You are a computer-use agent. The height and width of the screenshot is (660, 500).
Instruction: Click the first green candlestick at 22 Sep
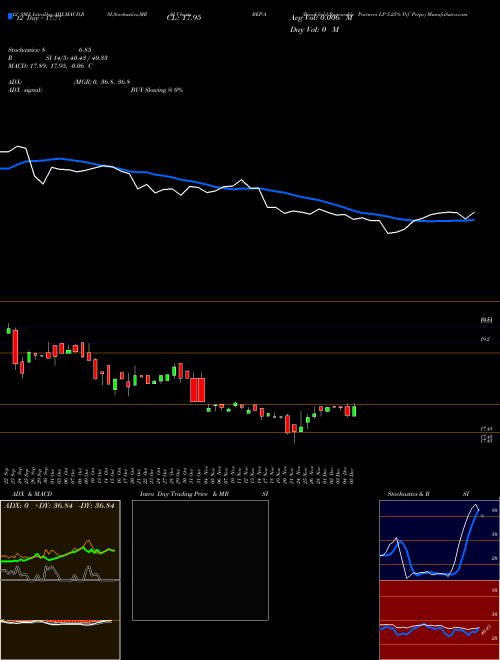coord(8,331)
